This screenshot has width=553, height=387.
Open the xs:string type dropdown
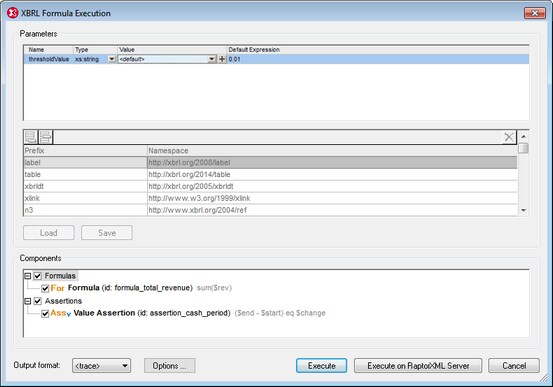(112, 59)
